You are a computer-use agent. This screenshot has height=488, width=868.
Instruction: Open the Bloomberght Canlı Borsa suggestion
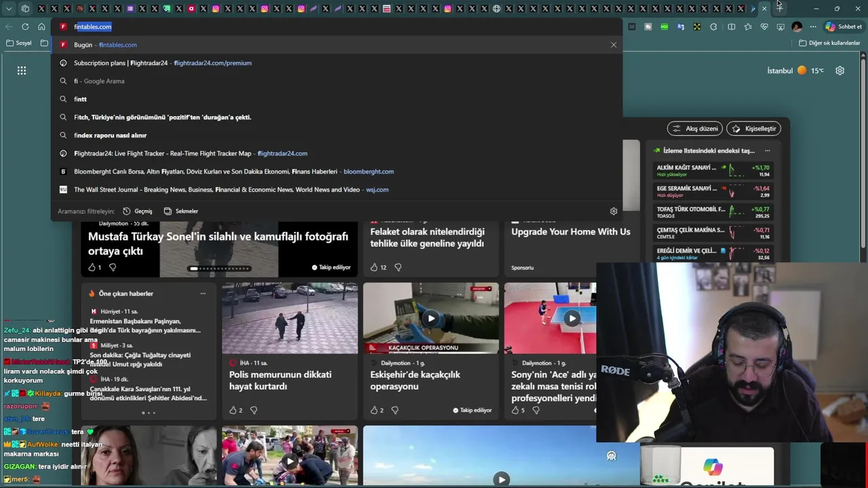pyautogui.click(x=336, y=171)
